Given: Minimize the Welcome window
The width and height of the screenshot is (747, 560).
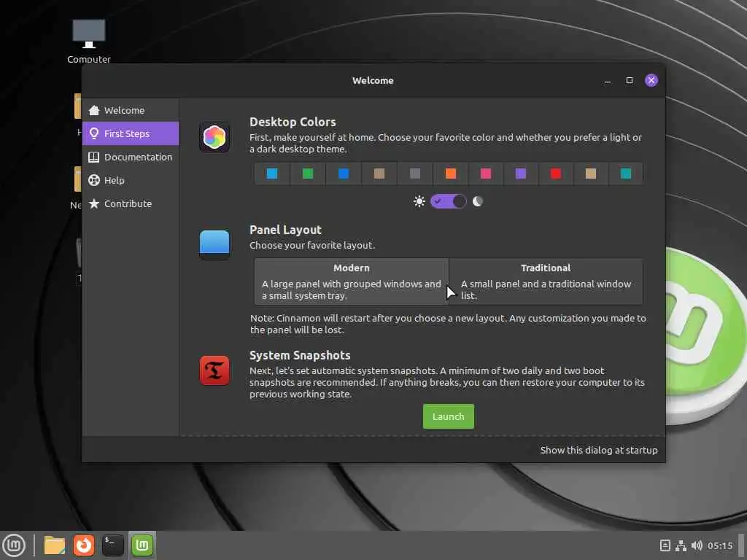Looking at the screenshot, I should click(608, 80).
